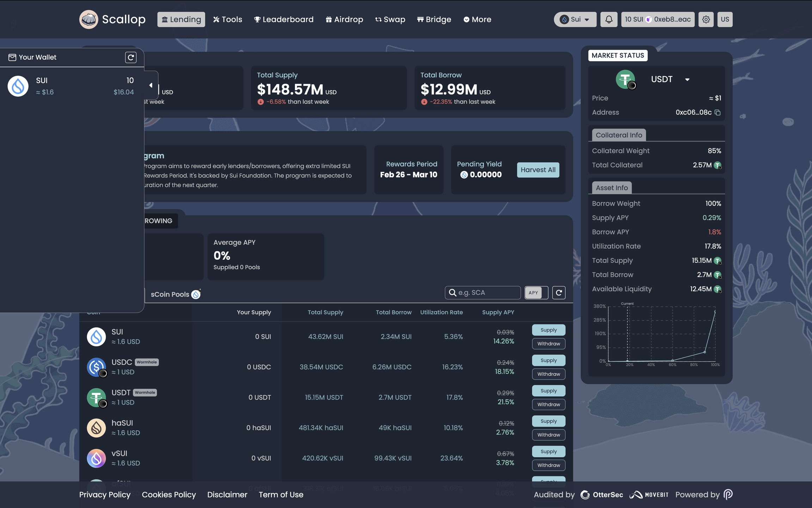Click Harvest All button
The height and width of the screenshot is (508, 812).
point(538,170)
